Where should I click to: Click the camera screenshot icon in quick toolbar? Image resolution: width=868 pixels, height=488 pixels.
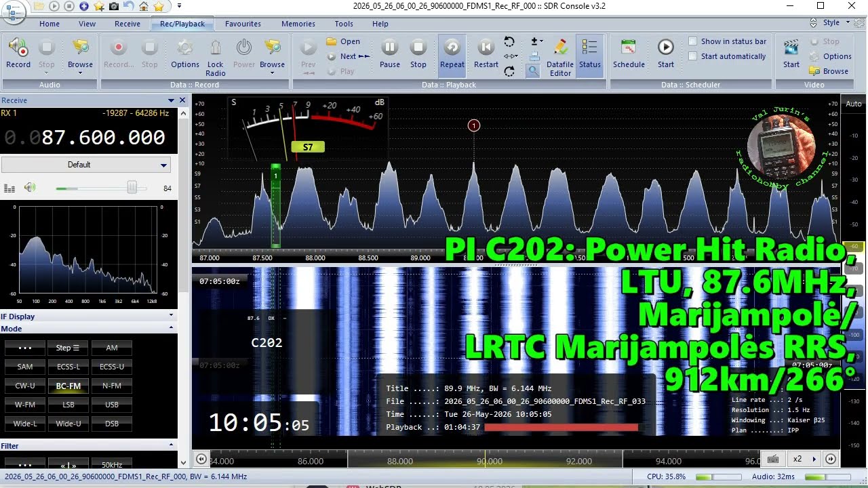coord(114,6)
